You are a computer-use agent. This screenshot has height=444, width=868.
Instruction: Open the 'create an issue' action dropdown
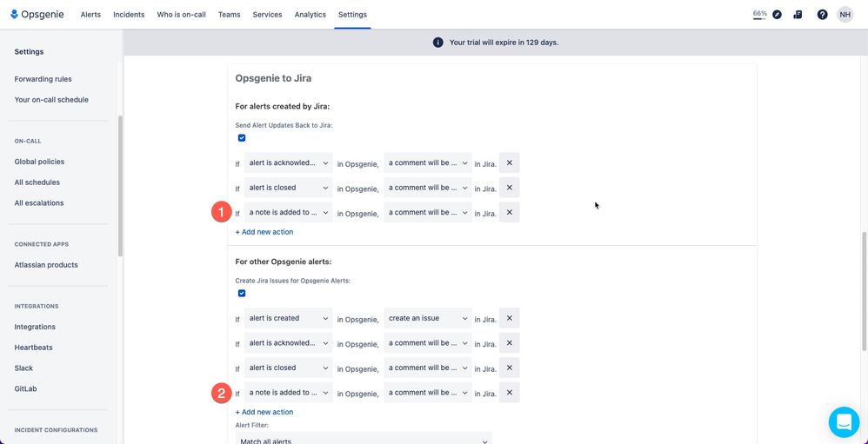(x=428, y=318)
